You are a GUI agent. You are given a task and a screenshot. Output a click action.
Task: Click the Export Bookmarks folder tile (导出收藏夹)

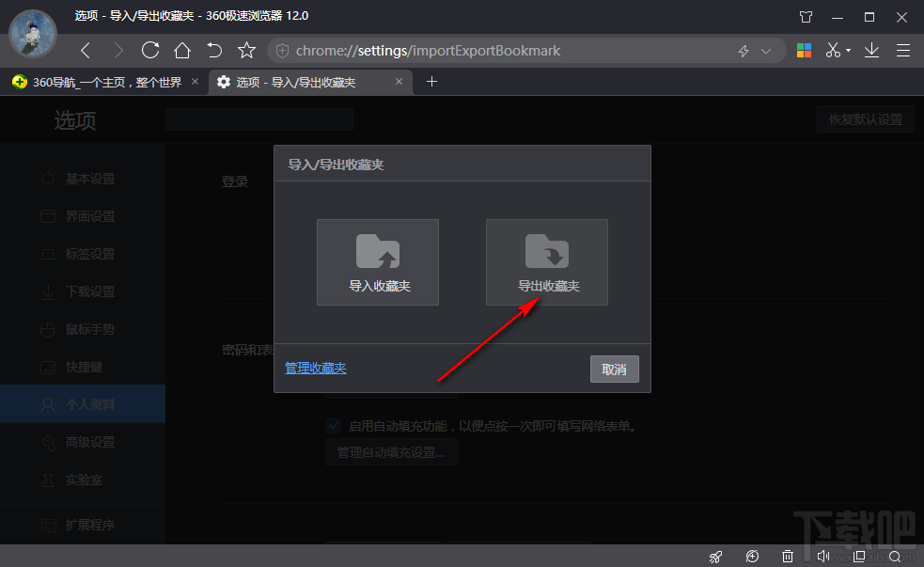point(547,262)
